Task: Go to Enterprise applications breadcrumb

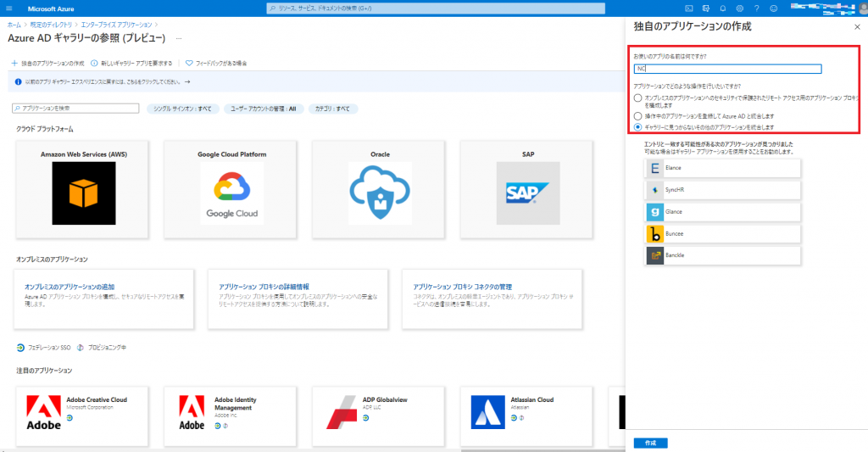Action: coord(117,25)
